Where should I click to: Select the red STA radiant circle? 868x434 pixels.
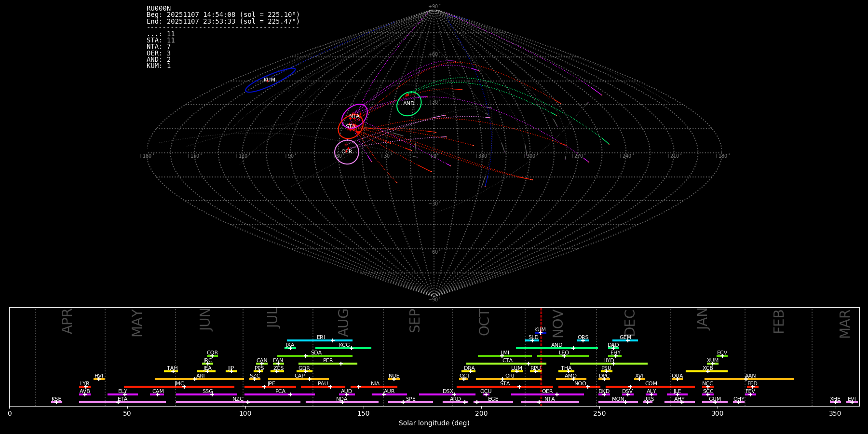[350, 127]
